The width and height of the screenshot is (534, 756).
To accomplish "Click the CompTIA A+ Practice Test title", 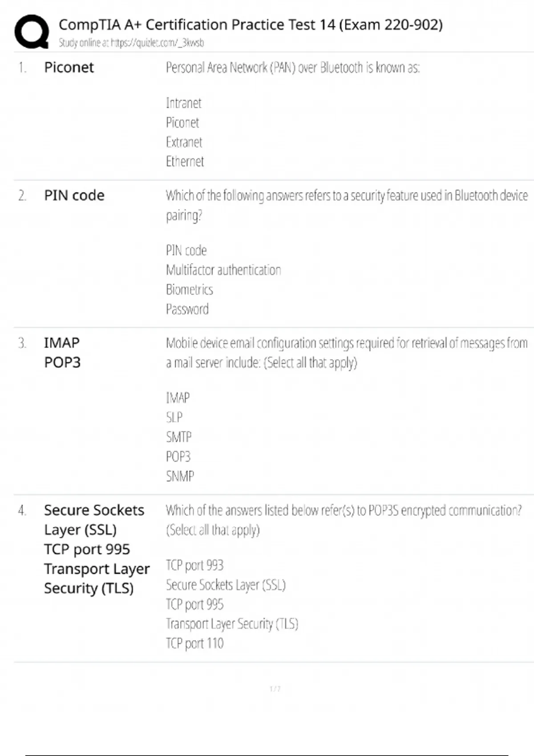I will (x=251, y=24).
